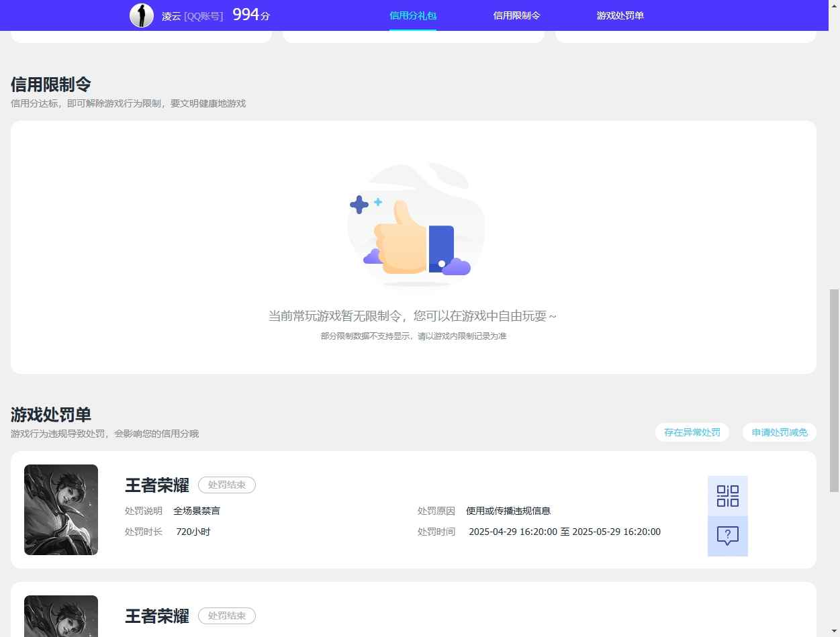The image size is (840, 637).
Task: Switch to the 信用限制令 tab
Action: tap(516, 15)
